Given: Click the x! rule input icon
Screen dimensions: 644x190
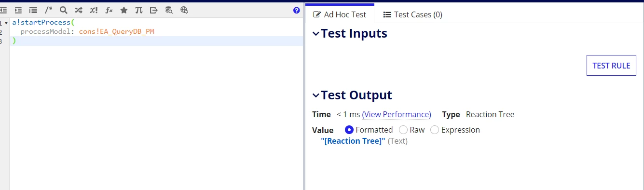Looking at the screenshot, I should tap(94, 10).
